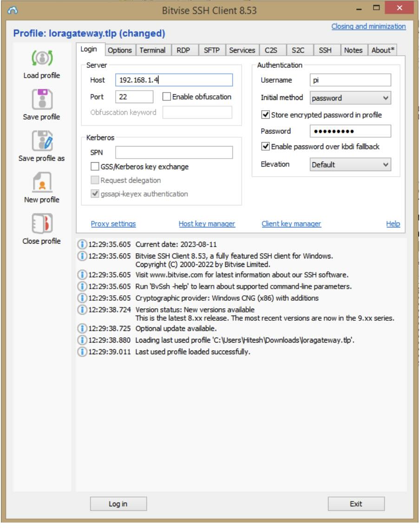Minimize the Bitvise window
The height and width of the screenshot is (530, 420).
coord(359,8)
